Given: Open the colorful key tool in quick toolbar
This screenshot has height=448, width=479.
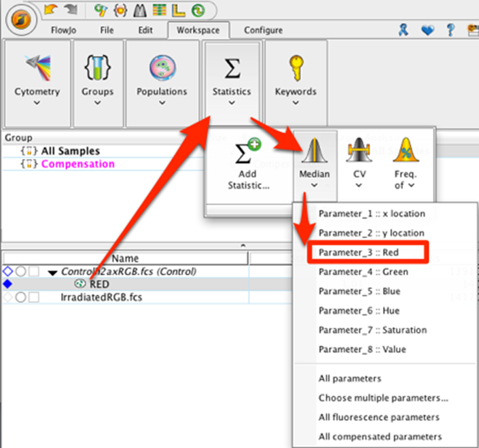Looking at the screenshot, I should tap(101, 10).
